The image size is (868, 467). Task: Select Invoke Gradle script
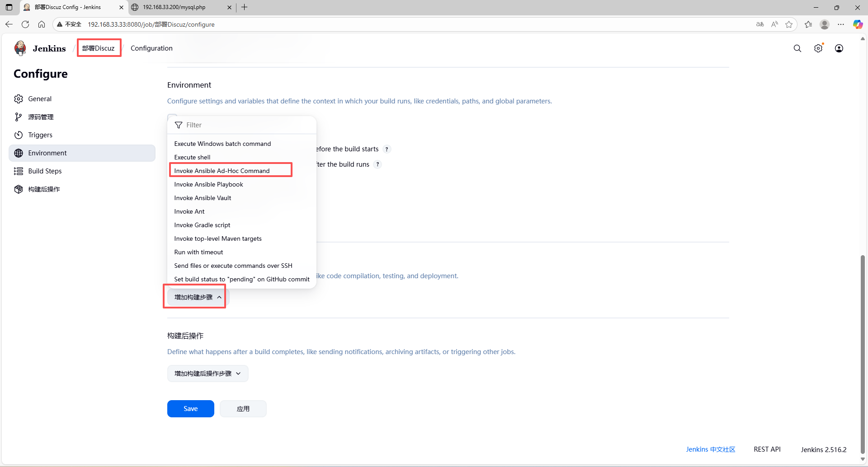tap(242, 225)
